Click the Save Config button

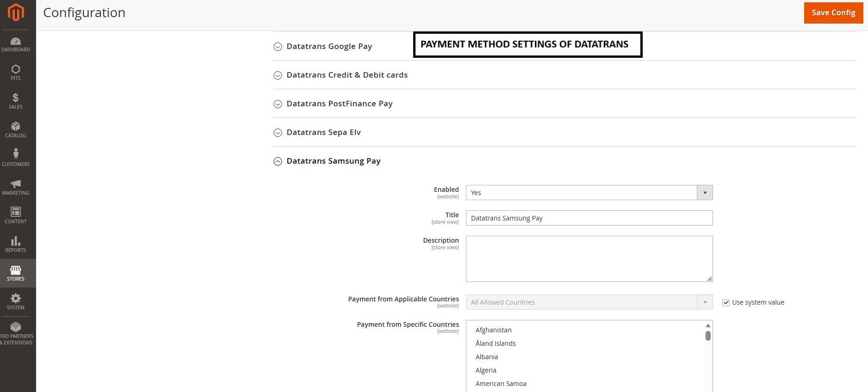point(833,13)
